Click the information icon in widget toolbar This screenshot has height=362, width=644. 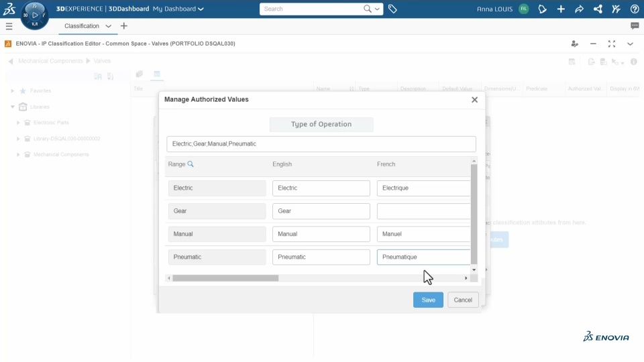point(634,62)
